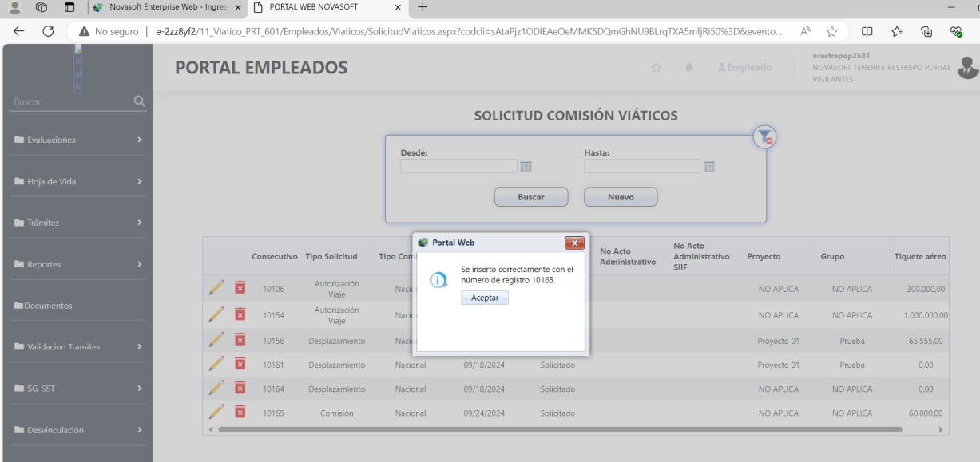Open browser collections icon
This screenshot has width=980, height=462.
coord(926,31)
